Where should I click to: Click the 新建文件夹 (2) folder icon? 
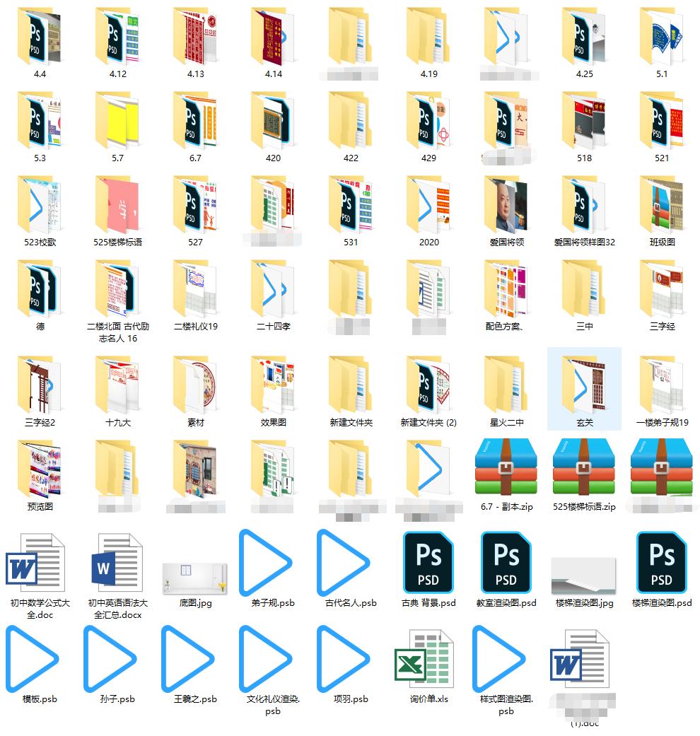point(428,385)
